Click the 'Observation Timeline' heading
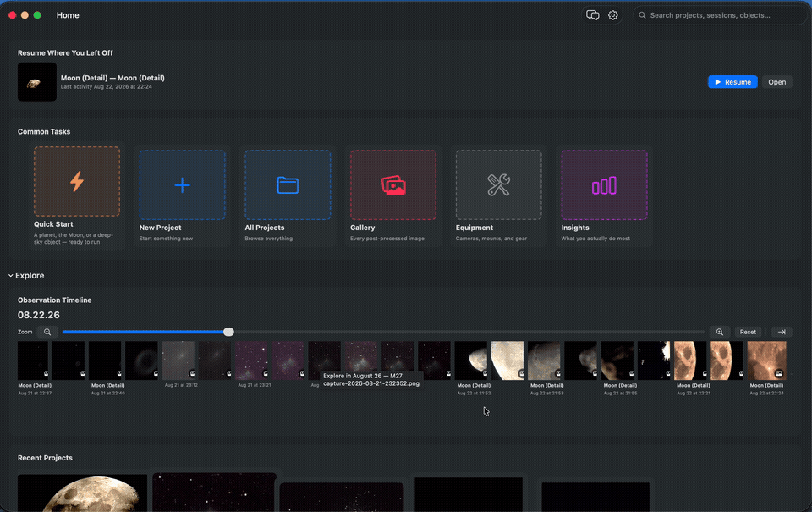Image resolution: width=812 pixels, height=512 pixels. pos(54,300)
